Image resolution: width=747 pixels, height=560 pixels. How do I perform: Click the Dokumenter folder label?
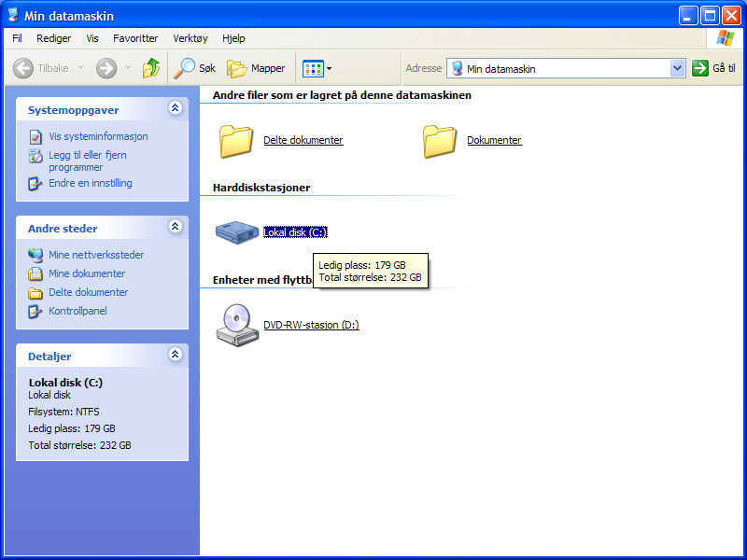pyautogui.click(x=495, y=140)
